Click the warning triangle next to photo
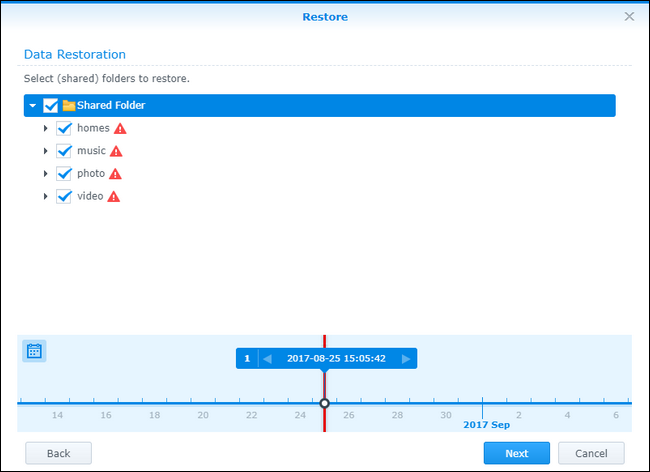The image size is (650, 472). click(x=115, y=174)
